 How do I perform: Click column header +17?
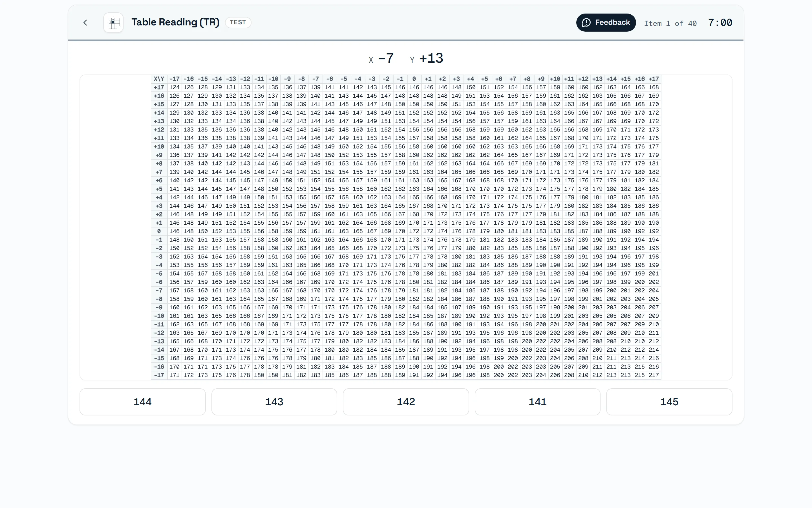coord(654,79)
